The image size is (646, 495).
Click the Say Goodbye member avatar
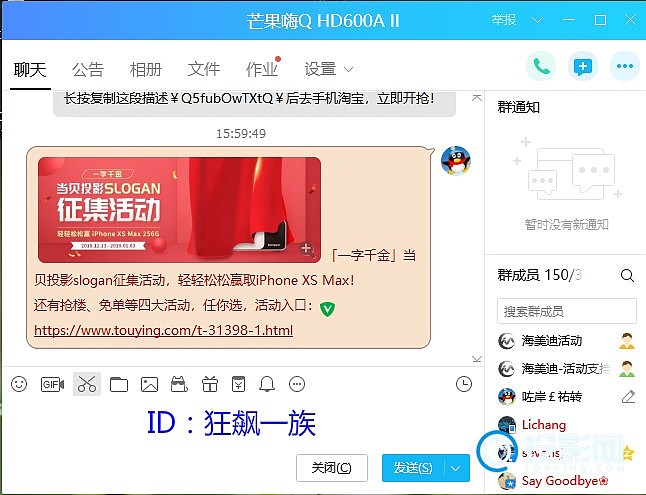[x=507, y=481]
